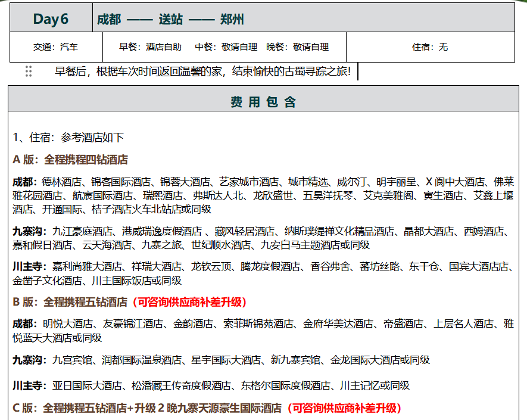Click 锦蓉大酒店 in the hotel list
Screen dimensions: 527x420
[185, 182]
